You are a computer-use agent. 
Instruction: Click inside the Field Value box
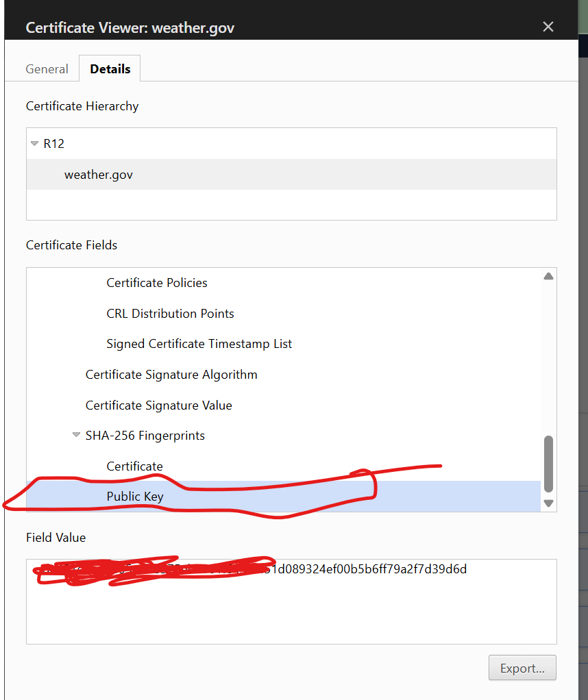[x=291, y=601]
